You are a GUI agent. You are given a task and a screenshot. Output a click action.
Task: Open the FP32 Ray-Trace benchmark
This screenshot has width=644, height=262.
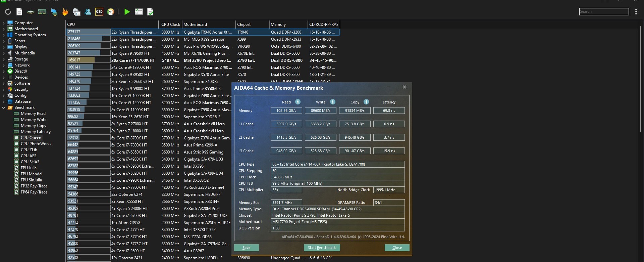pyautogui.click(x=34, y=186)
